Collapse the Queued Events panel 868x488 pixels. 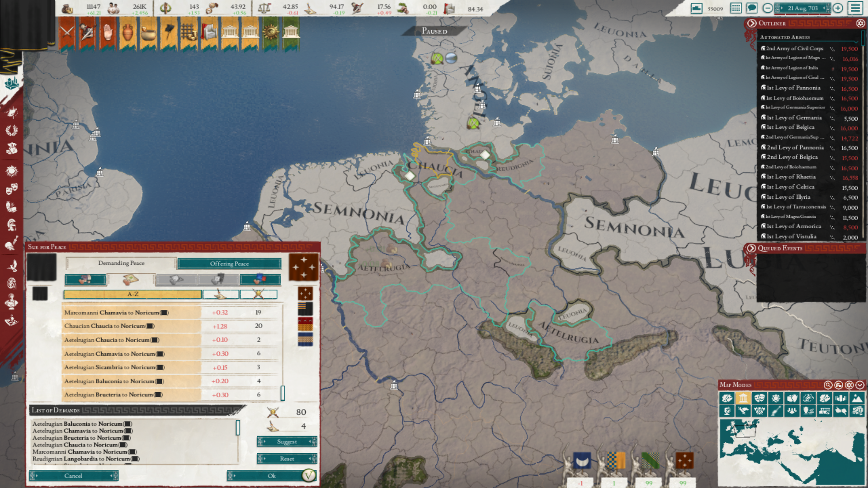[x=751, y=248]
